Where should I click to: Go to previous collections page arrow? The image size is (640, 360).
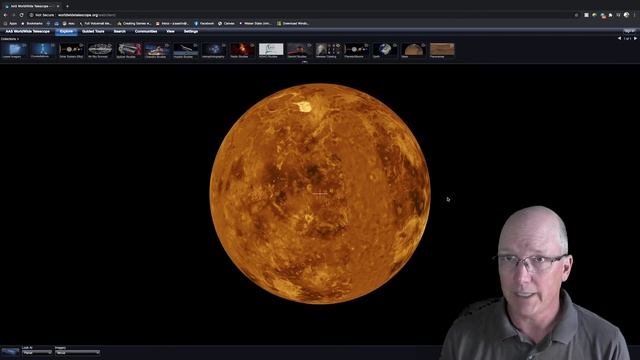(x=619, y=38)
